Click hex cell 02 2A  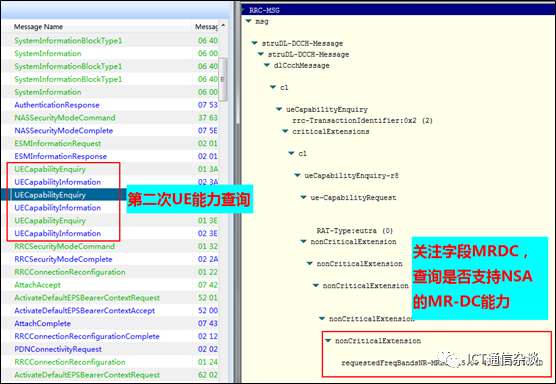[208, 259]
